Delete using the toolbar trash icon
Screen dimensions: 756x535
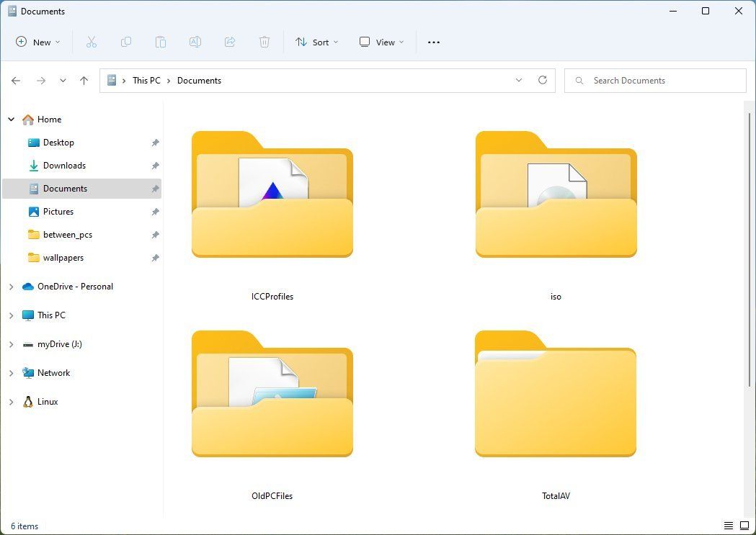pyautogui.click(x=264, y=42)
